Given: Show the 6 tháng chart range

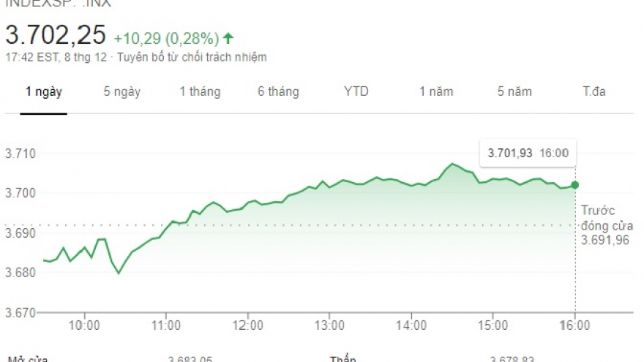Looking at the screenshot, I should (x=278, y=92).
